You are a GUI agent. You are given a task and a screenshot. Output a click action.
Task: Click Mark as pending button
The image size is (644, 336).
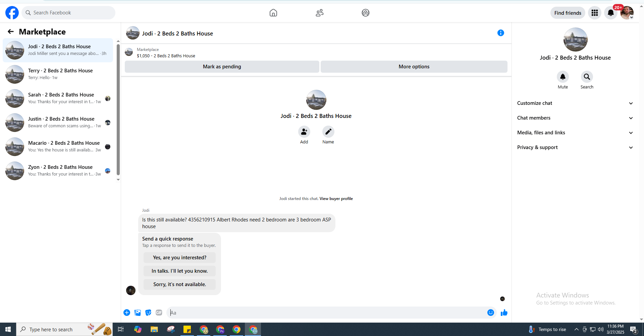tap(222, 67)
